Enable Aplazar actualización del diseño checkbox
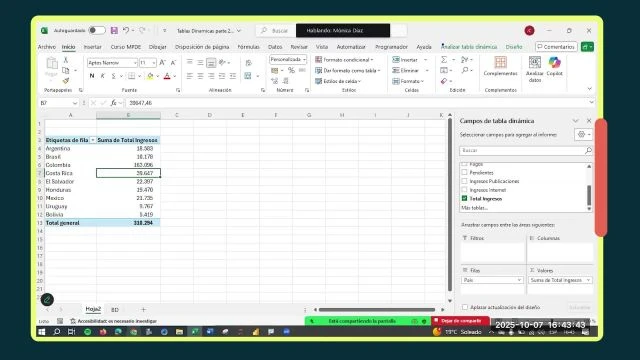The image size is (640, 360). [464, 307]
